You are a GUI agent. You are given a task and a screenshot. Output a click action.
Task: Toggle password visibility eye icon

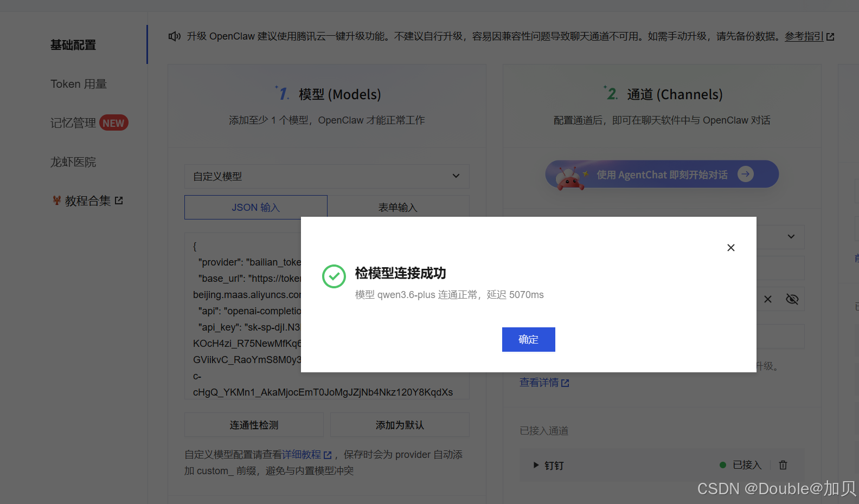(792, 299)
